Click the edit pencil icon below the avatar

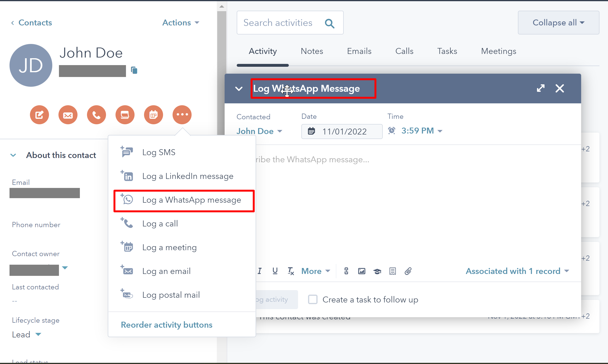coord(39,115)
